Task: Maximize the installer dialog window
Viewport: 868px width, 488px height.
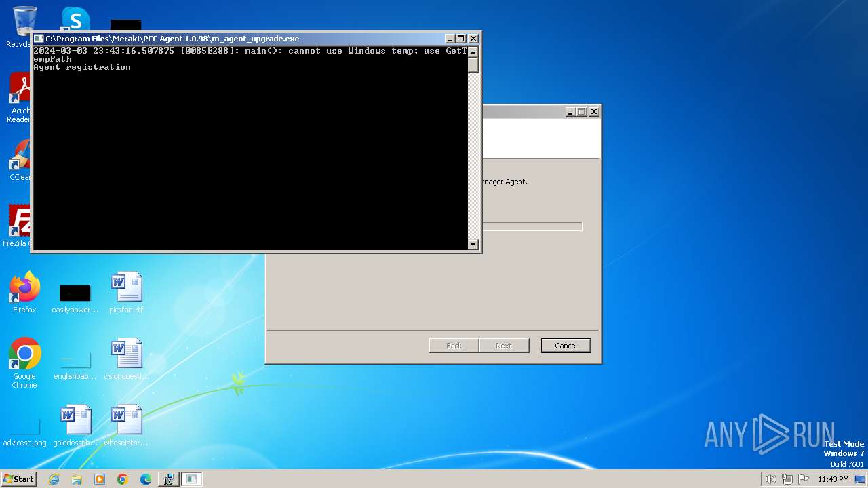Action: tap(582, 112)
